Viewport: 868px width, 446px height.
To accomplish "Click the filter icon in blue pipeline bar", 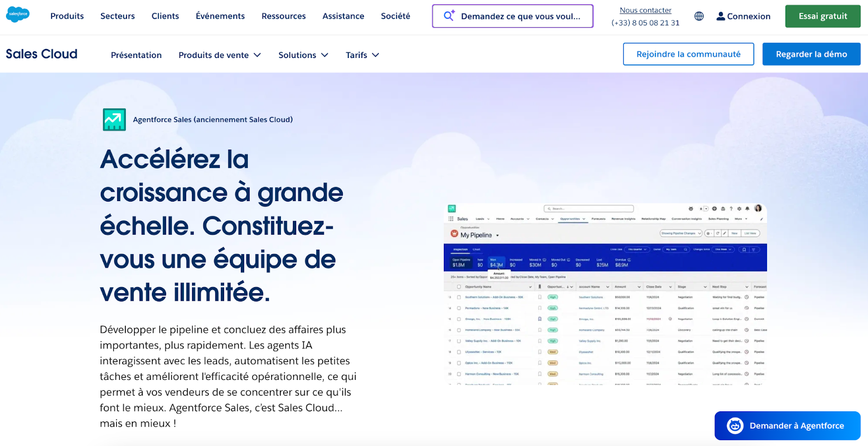I will [754, 249].
